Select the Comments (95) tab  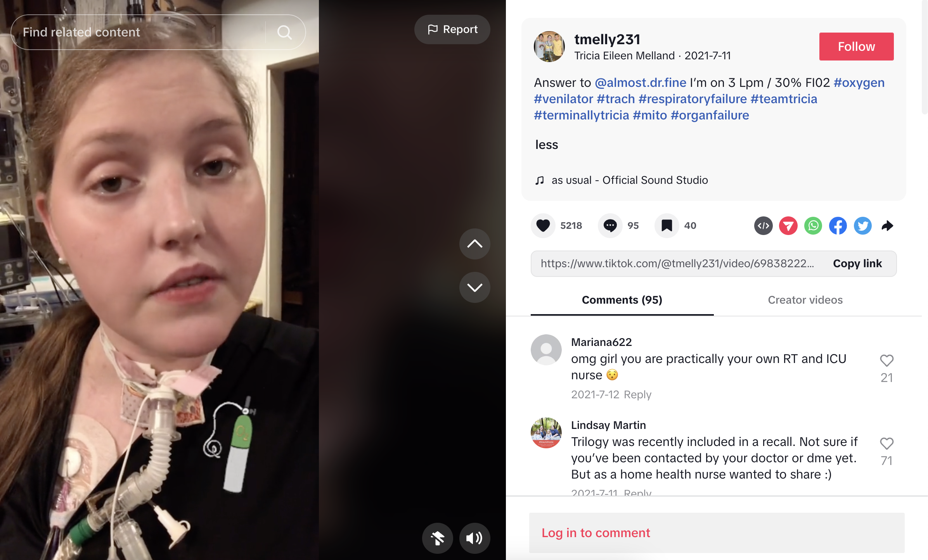(x=622, y=300)
